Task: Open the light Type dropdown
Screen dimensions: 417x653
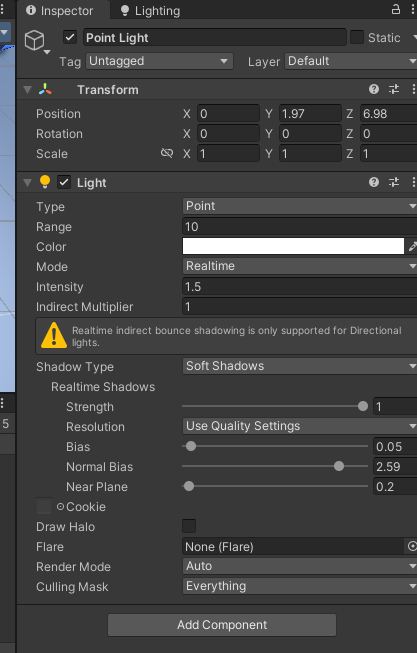Action: 300,206
